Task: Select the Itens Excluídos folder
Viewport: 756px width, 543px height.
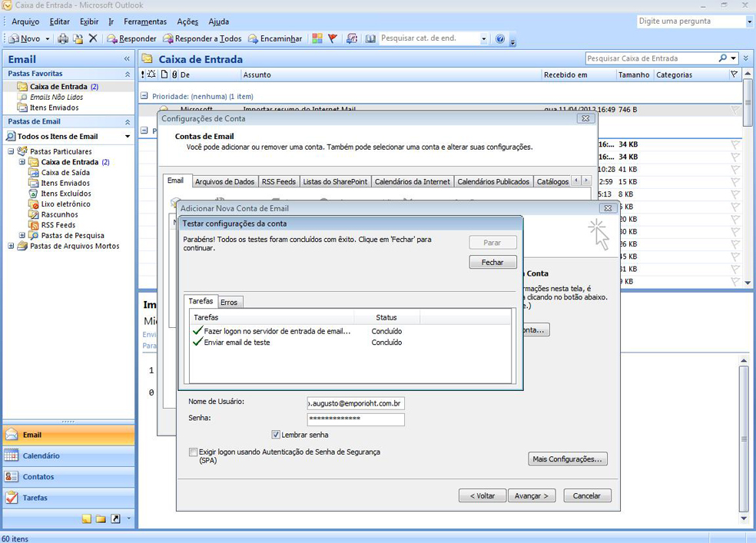Action: point(66,194)
